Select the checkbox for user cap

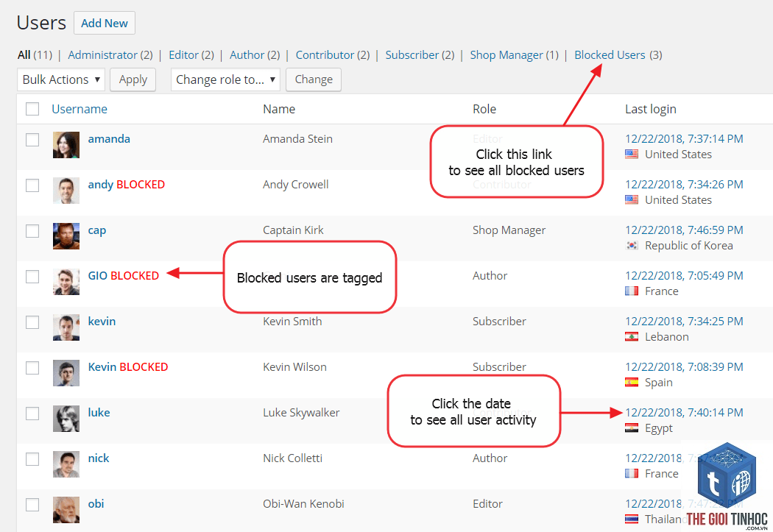click(32, 231)
